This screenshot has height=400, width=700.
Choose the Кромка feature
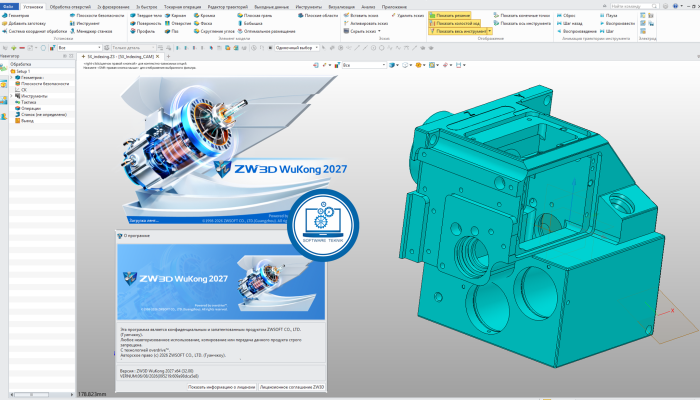204,15
